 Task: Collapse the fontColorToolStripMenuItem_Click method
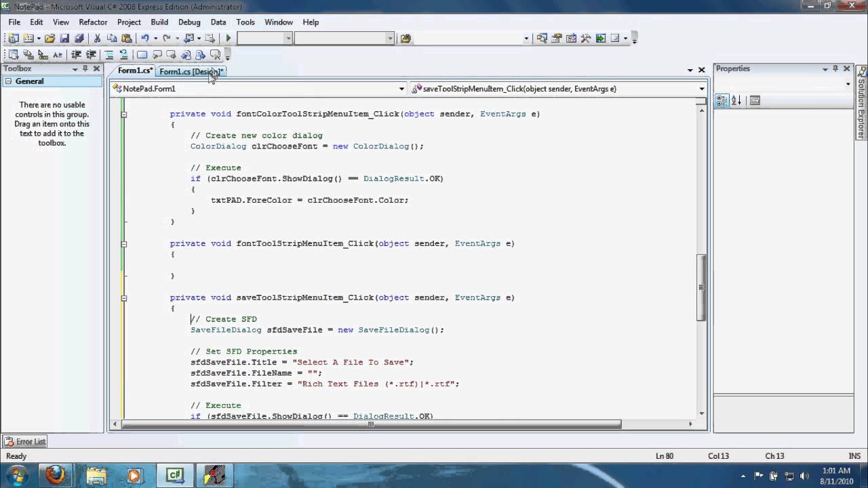[x=123, y=114]
